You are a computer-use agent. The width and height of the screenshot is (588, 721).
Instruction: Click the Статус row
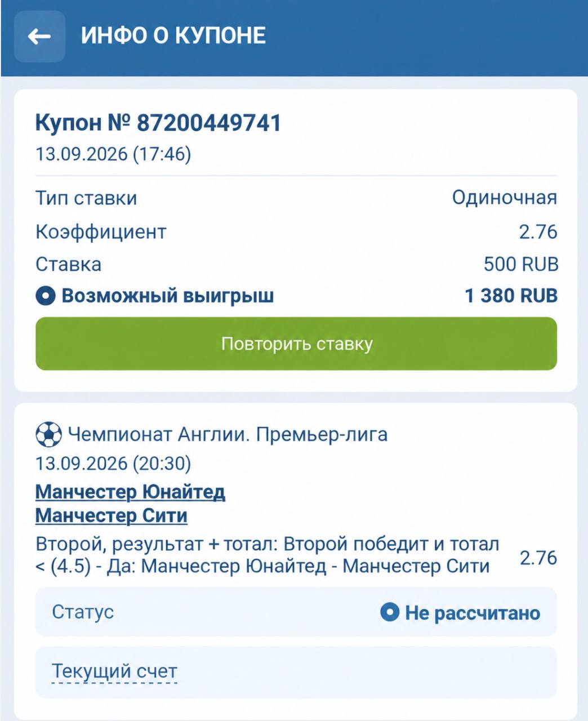click(296, 612)
